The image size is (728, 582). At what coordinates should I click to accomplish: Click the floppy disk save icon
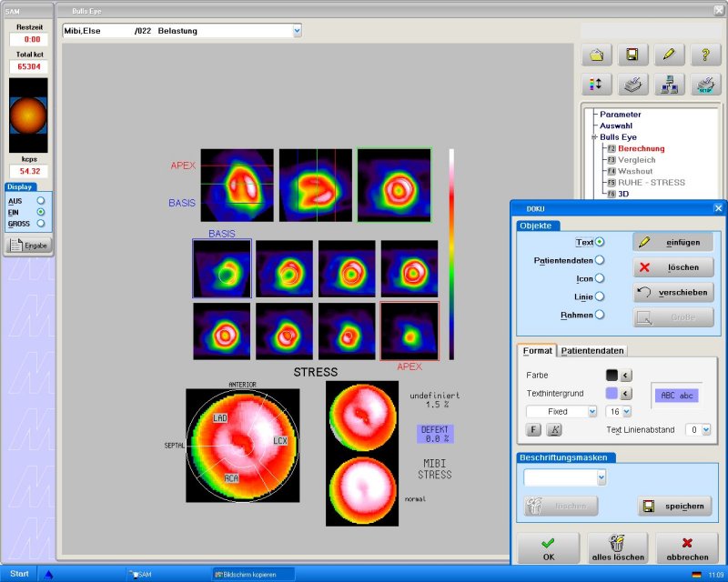pos(632,55)
